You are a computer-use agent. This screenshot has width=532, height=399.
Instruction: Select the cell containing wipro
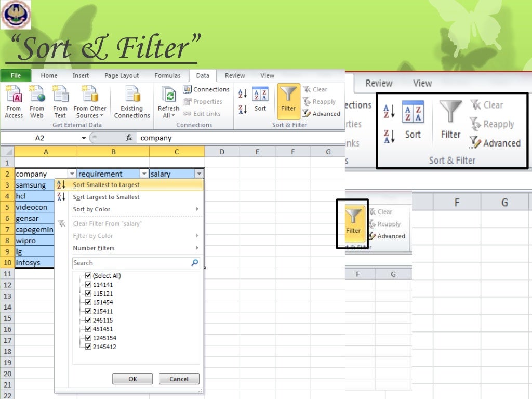tap(35, 241)
